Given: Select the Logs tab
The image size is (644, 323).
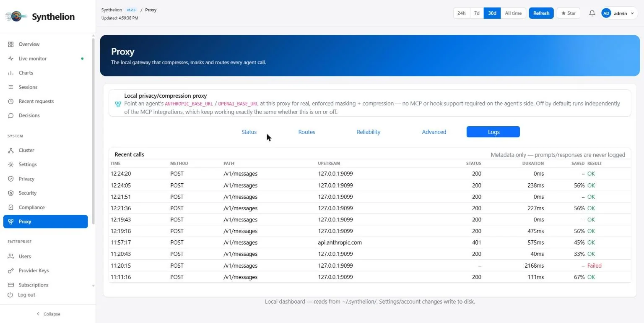Looking at the screenshot, I should (493, 132).
